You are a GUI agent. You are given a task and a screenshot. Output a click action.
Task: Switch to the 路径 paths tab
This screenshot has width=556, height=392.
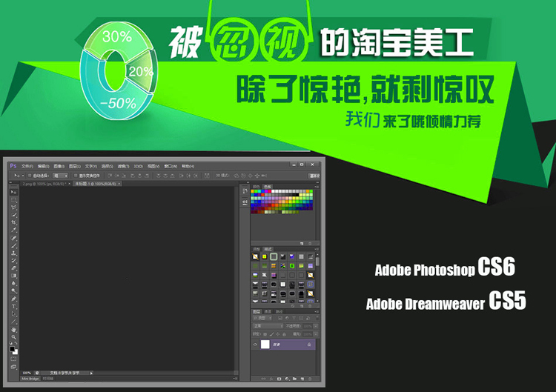[x=279, y=311]
